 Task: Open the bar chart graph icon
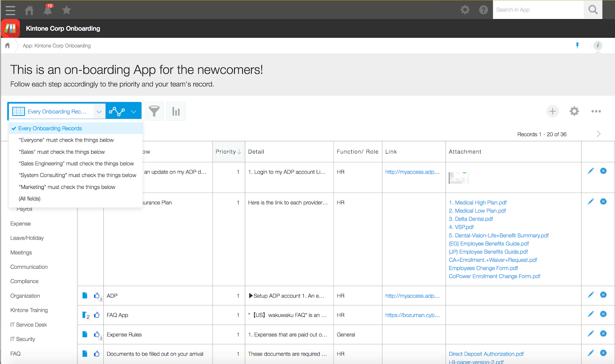[x=176, y=111]
